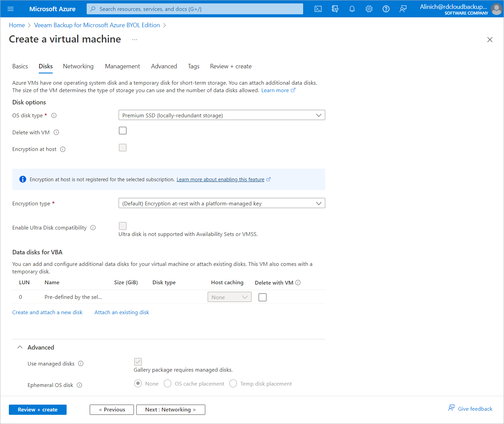Image resolution: width=504 pixels, height=424 pixels.
Task: Select Temp disk placement radio button
Action: [x=233, y=384]
